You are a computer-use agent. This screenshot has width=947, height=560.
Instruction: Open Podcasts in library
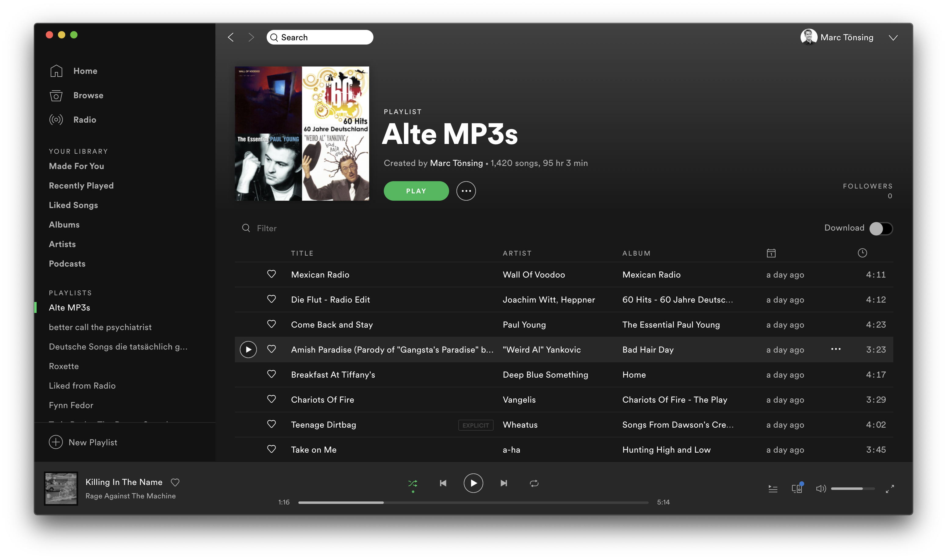point(67,264)
